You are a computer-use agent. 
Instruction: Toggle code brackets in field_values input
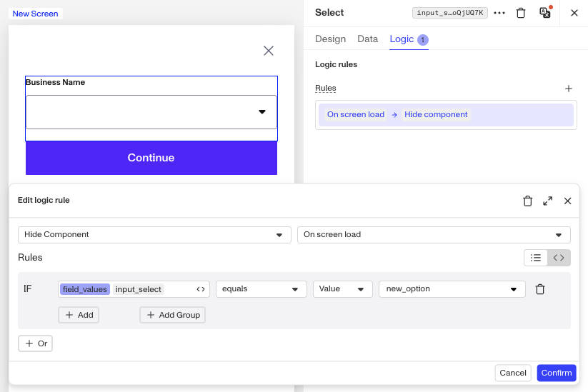point(201,289)
